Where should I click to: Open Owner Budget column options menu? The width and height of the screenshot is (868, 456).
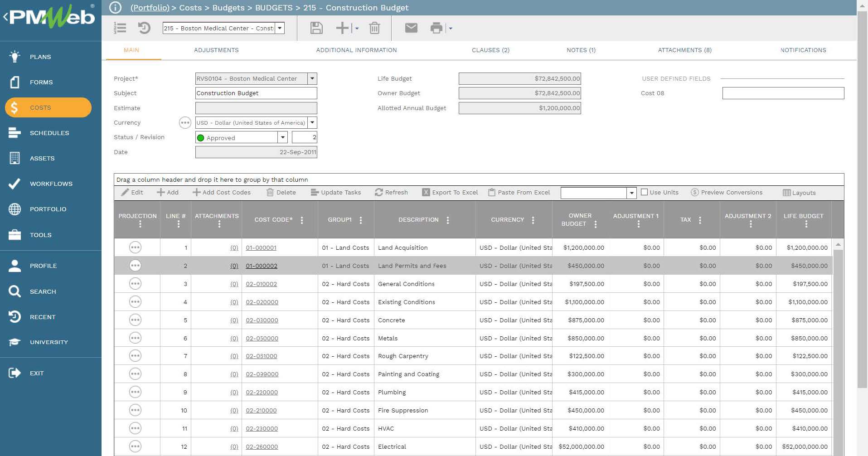point(596,224)
